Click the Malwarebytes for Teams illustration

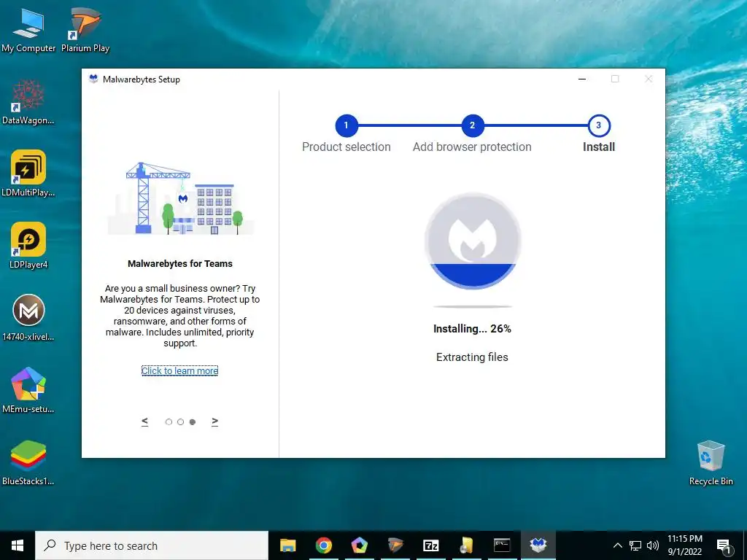point(181,198)
